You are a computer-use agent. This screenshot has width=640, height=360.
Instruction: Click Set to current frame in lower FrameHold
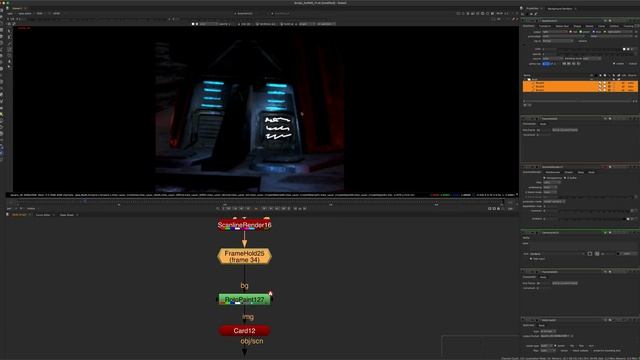click(565, 283)
